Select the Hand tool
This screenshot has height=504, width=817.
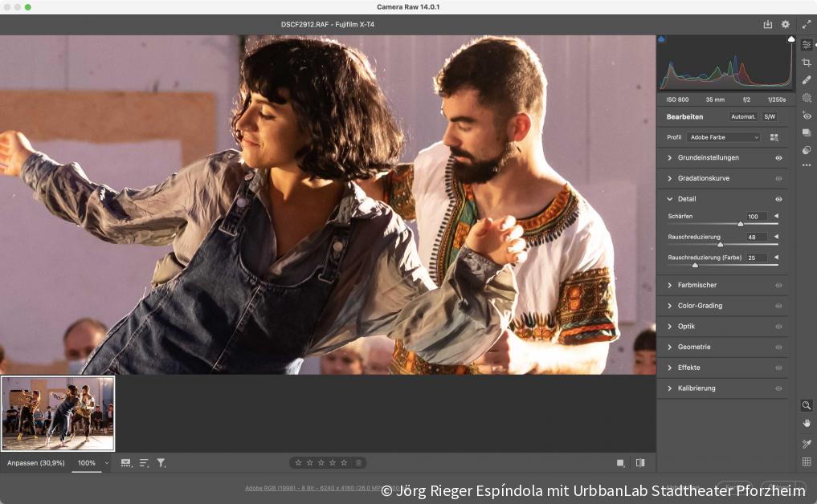click(x=807, y=425)
